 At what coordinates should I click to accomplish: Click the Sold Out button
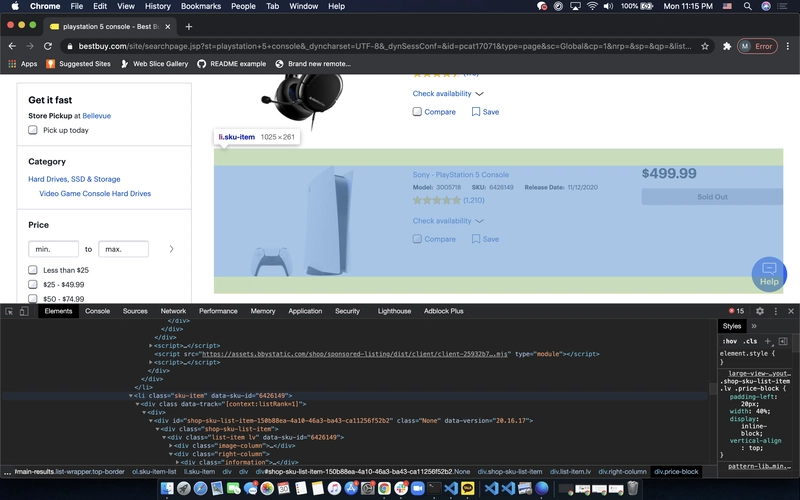click(x=712, y=197)
